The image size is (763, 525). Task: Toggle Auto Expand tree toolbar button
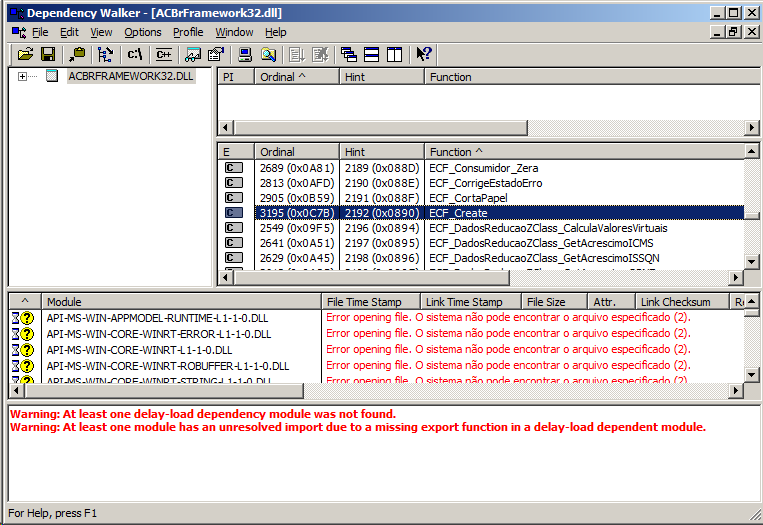point(106,54)
